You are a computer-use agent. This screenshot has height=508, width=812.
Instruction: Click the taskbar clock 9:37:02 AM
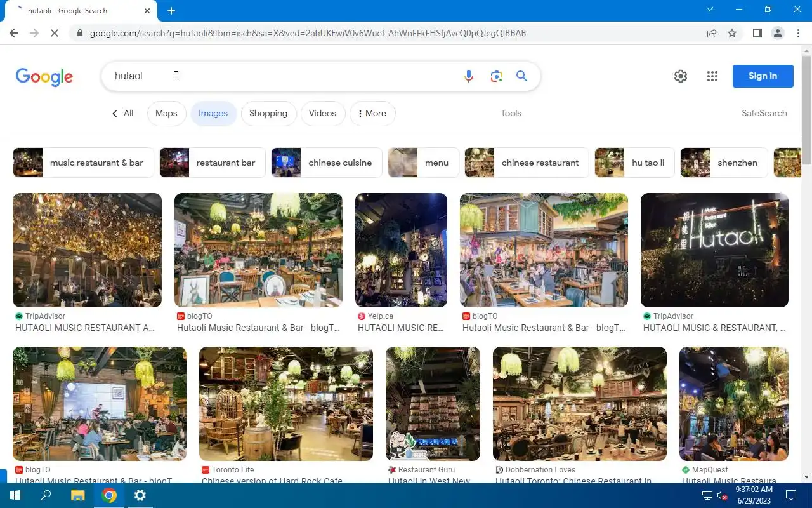click(754, 495)
